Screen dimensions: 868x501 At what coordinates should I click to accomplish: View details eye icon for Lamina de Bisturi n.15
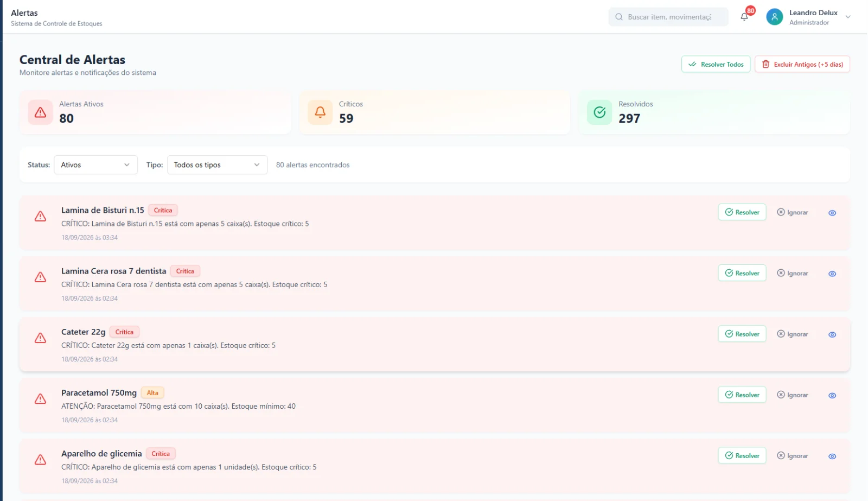pos(832,213)
